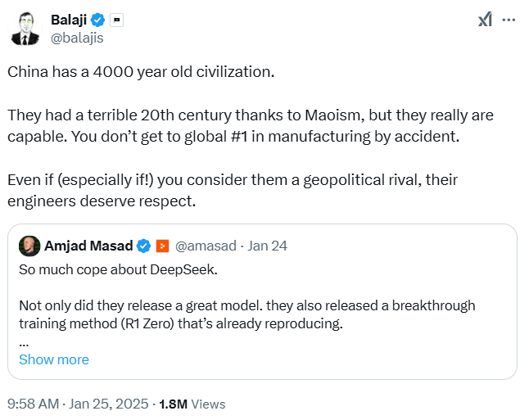529x420 pixels.
Task: Click the Grok icon on the post
Action: coord(485,20)
